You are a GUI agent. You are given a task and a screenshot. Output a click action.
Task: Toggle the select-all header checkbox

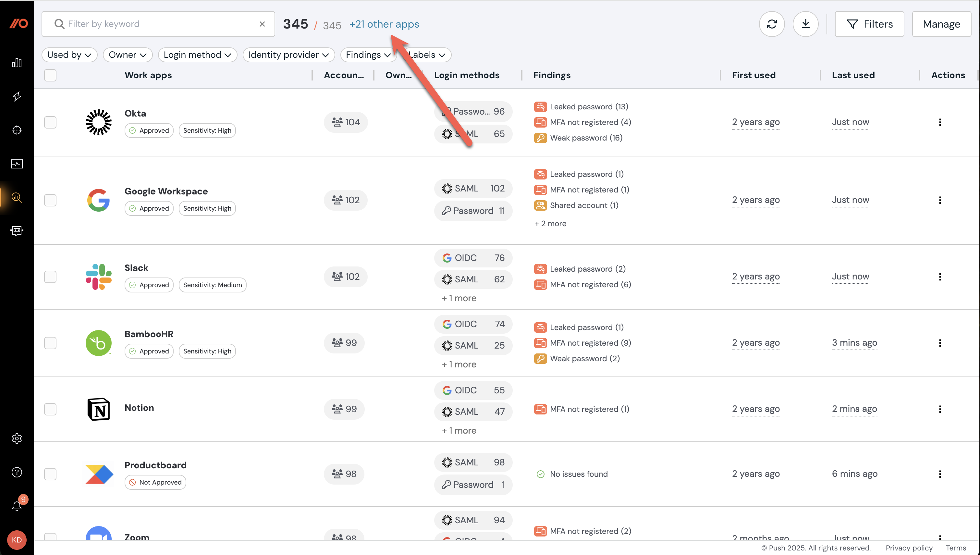pyautogui.click(x=50, y=75)
